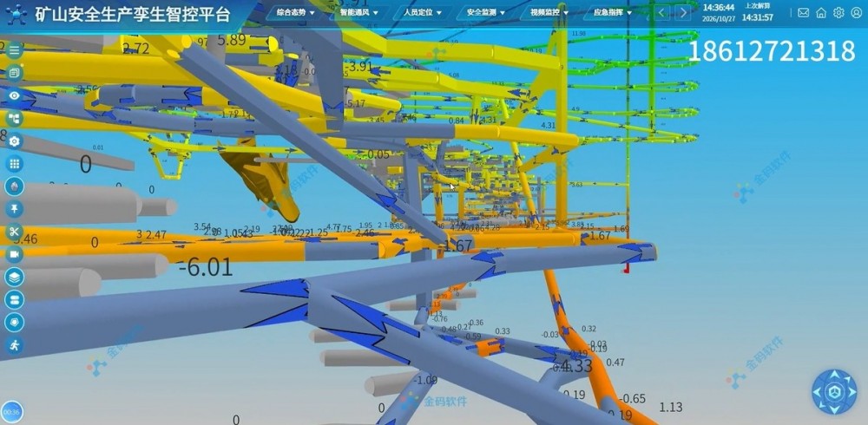The width and height of the screenshot is (868, 425).
Task: Toggle the stacked pills switch icon in sidebar
Action: point(15,300)
